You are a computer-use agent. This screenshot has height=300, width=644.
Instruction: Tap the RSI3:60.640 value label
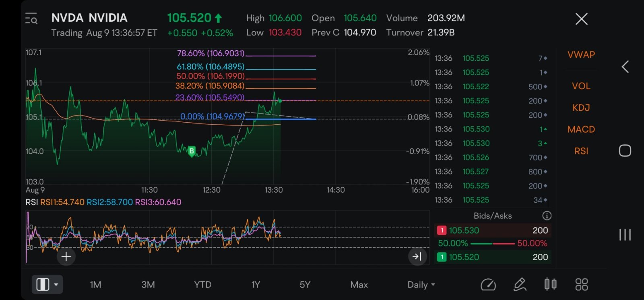[x=158, y=202]
